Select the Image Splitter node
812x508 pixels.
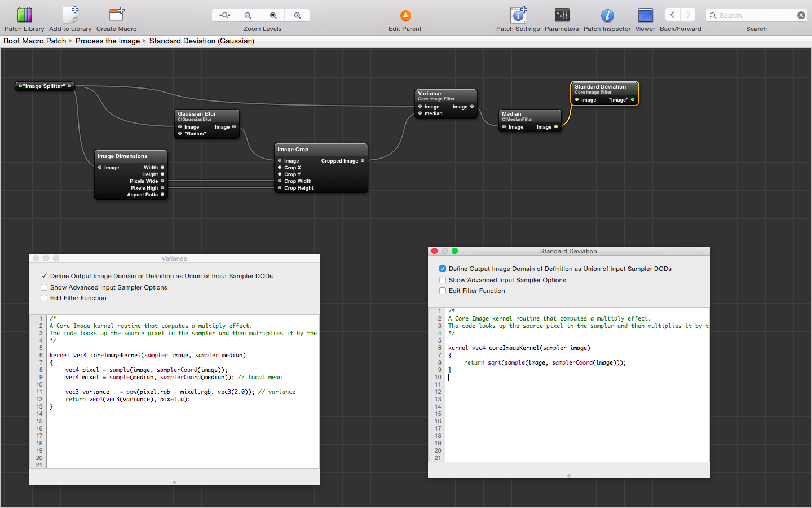(x=45, y=86)
